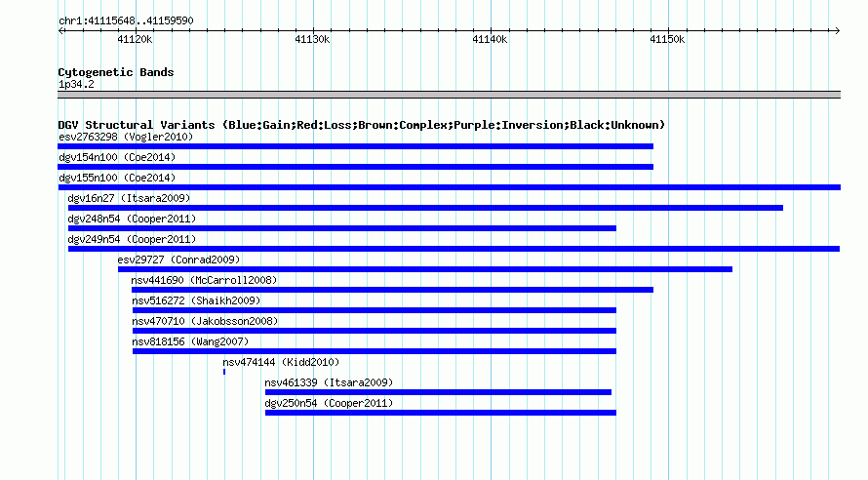The width and height of the screenshot is (868, 480).
Task: Open the esv29727 (Conrad2009) label
Action: [x=178, y=260]
